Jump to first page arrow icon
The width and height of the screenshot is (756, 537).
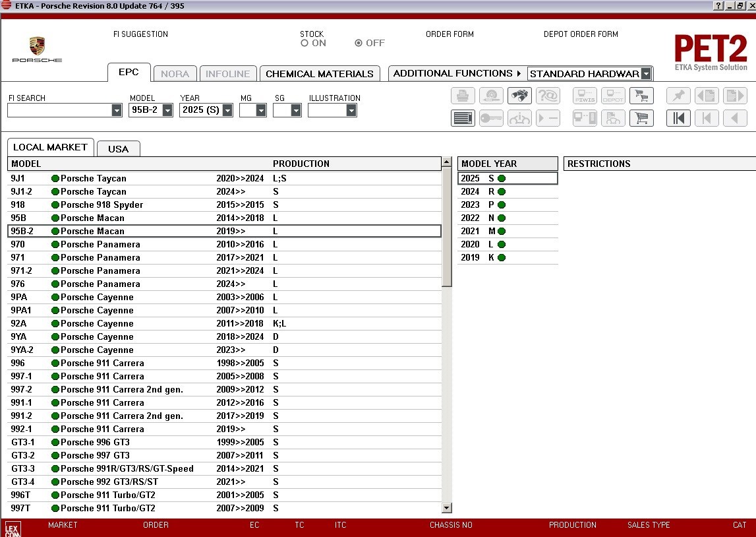678,118
